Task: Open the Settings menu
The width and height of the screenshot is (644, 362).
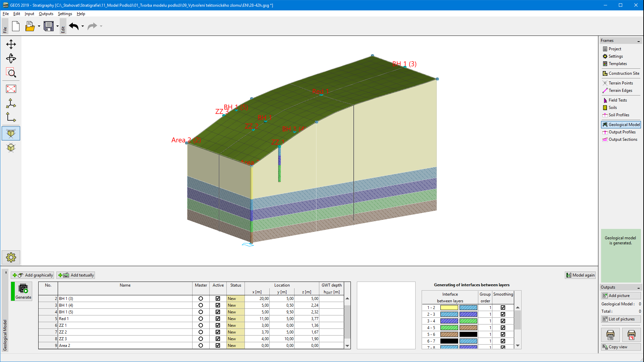Action: 65,14
